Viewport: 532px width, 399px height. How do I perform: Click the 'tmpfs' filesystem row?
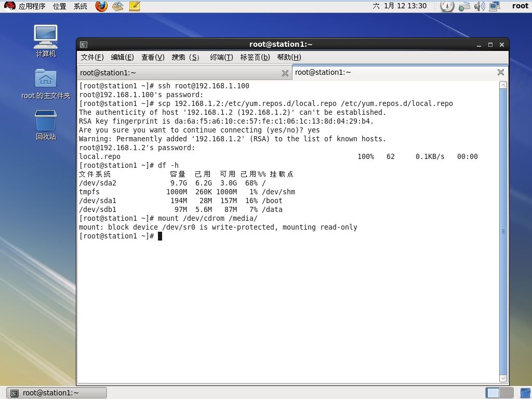[x=187, y=192]
